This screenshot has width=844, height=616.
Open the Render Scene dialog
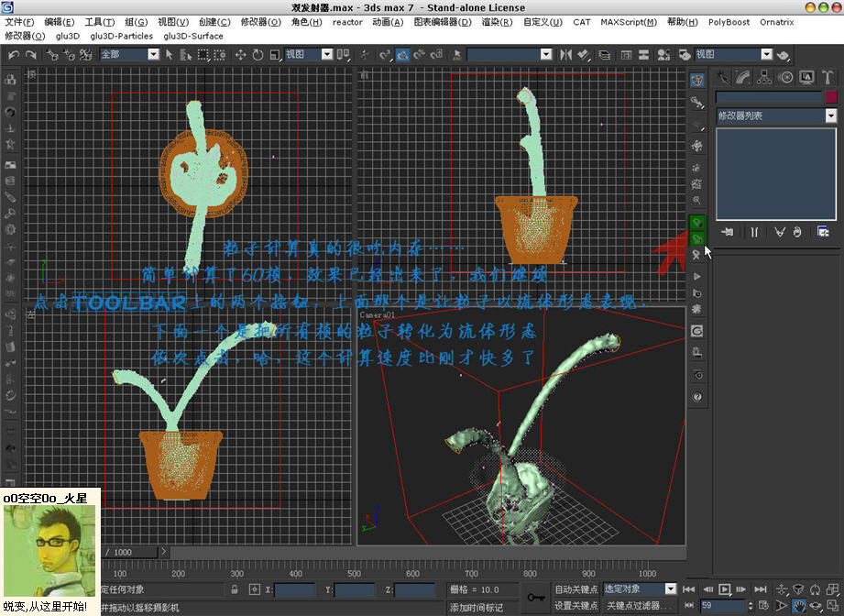685,54
